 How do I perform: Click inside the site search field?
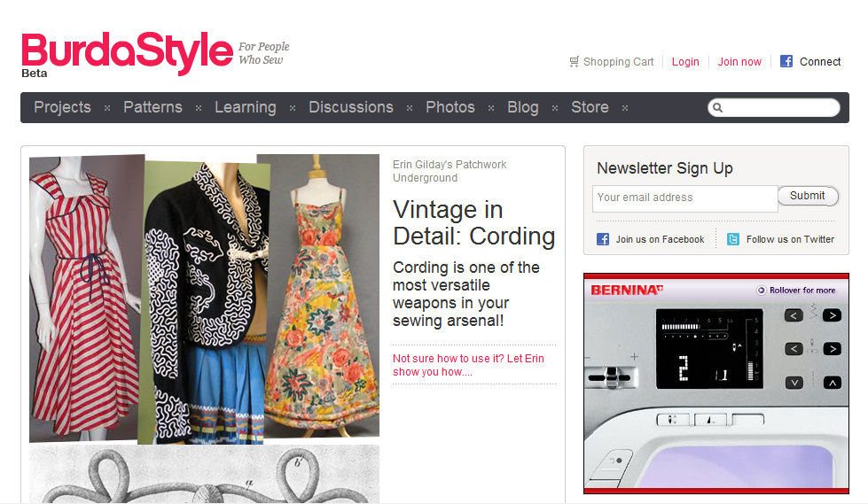[774, 107]
